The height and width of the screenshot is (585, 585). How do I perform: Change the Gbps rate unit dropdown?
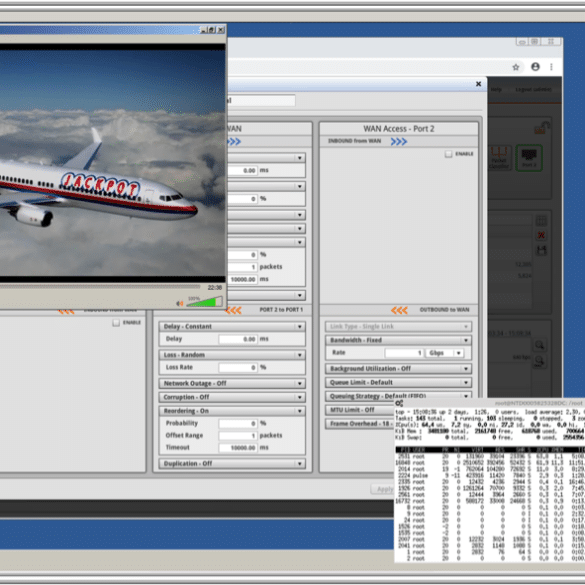click(x=445, y=353)
